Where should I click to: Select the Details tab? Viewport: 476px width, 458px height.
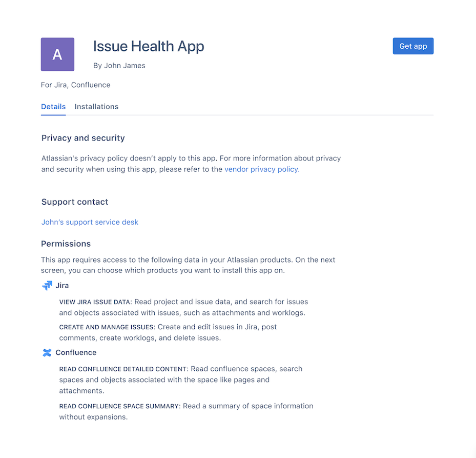pyautogui.click(x=53, y=106)
